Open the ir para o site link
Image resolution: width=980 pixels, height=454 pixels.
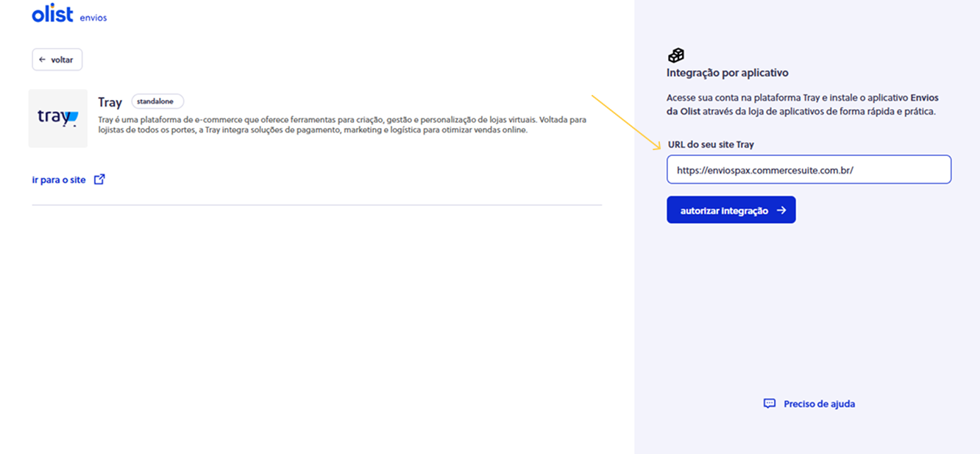59,180
